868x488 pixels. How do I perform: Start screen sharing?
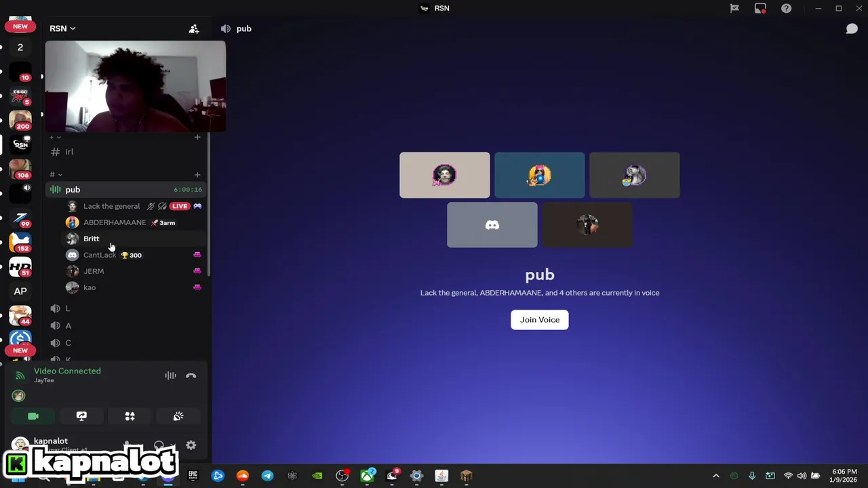pos(81,416)
